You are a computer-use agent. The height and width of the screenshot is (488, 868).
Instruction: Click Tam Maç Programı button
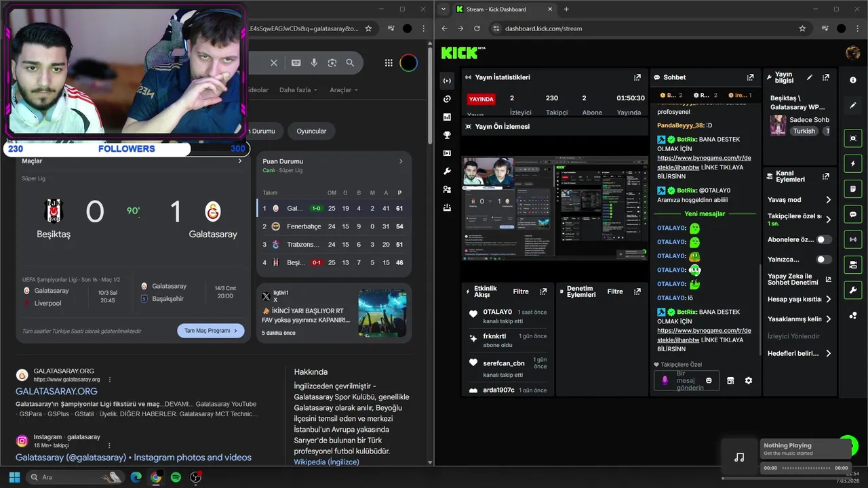pos(211,331)
